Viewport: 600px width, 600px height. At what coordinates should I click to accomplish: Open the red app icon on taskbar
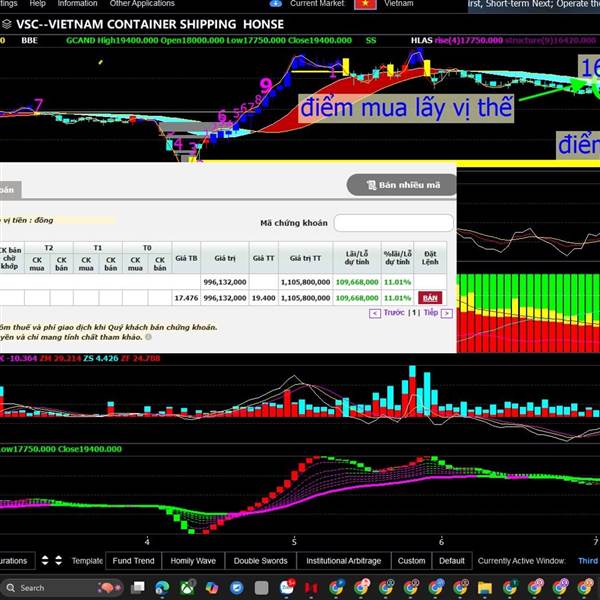pos(311,587)
